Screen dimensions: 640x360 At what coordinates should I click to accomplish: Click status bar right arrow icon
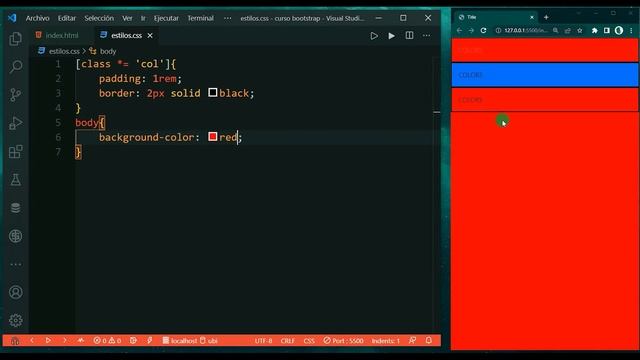64,340
